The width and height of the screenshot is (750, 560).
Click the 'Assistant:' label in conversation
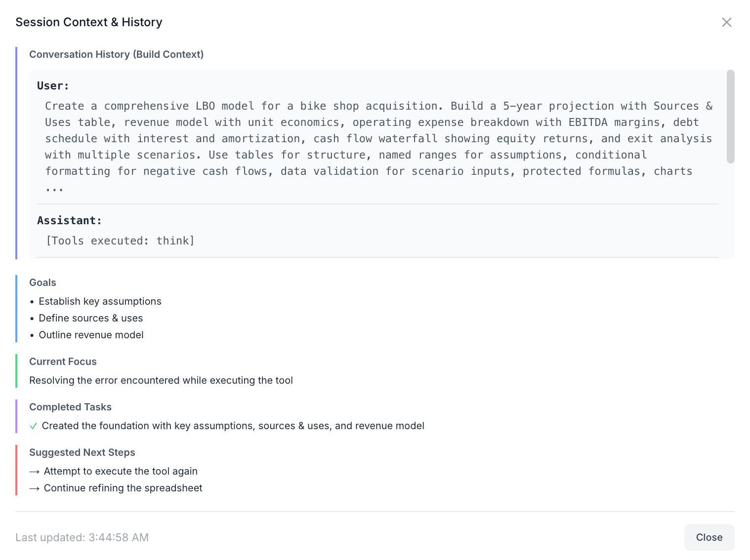(x=69, y=221)
